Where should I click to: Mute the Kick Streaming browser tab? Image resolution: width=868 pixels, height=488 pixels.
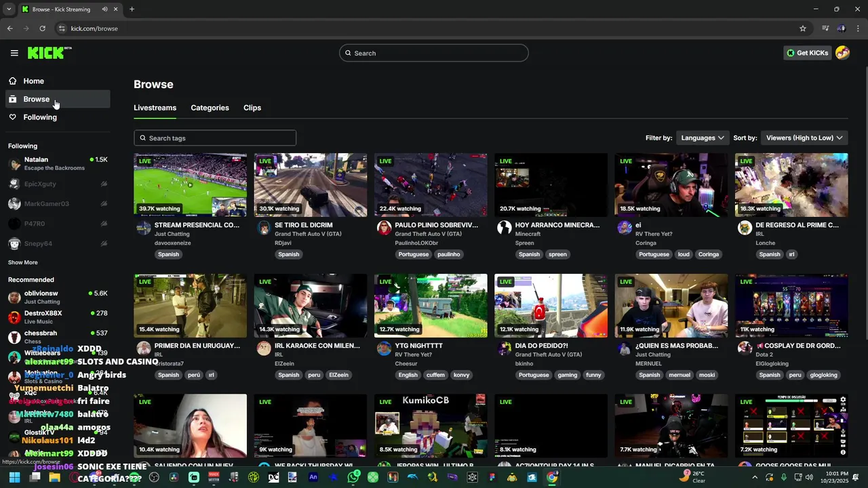point(104,9)
